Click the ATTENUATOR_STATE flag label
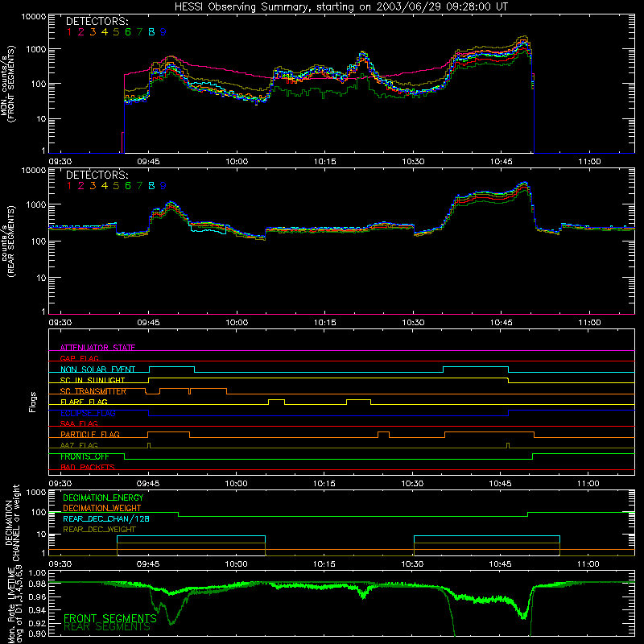Image resolution: width=644 pixels, height=644 pixels. 97,347
